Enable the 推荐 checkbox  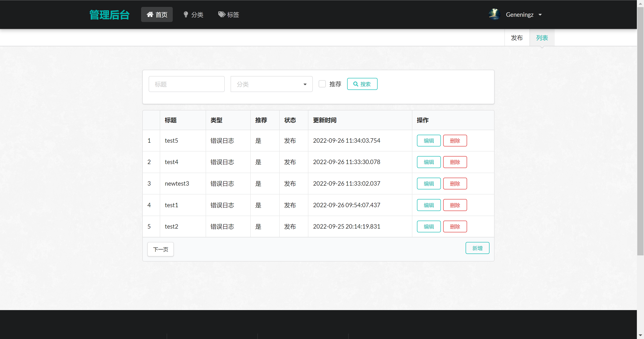tap(322, 84)
